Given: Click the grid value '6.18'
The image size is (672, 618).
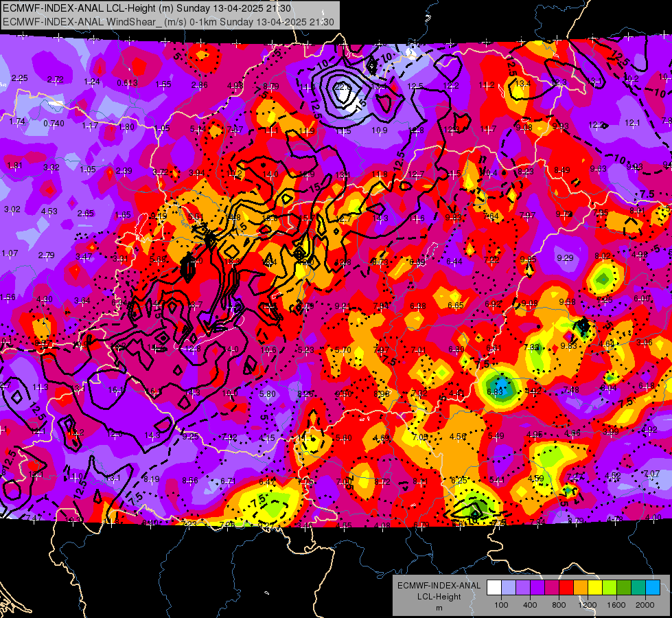Looking at the screenshot, I should coord(647,386).
